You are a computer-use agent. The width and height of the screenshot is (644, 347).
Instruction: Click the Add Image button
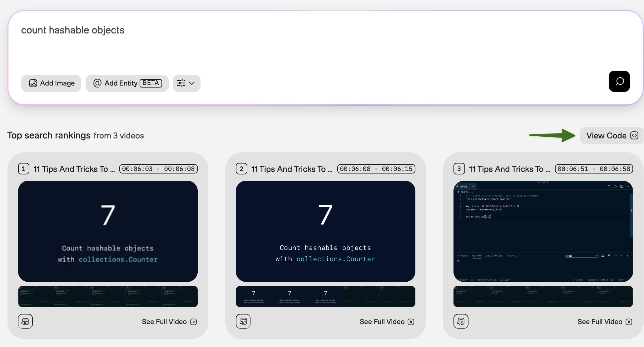(51, 83)
